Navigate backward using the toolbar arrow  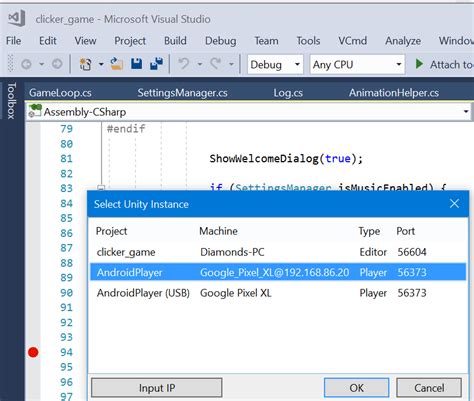pos(26,64)
